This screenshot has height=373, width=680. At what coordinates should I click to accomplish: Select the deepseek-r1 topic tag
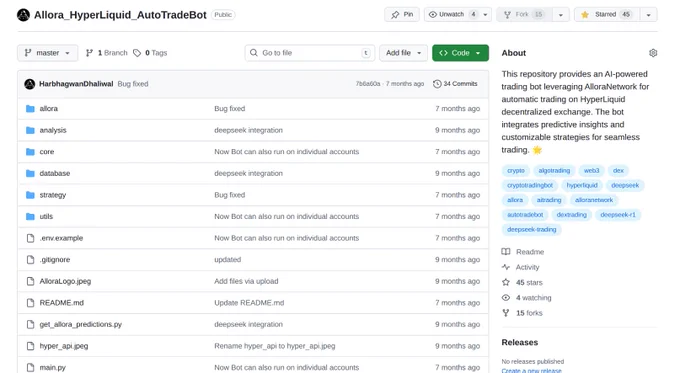618,215
